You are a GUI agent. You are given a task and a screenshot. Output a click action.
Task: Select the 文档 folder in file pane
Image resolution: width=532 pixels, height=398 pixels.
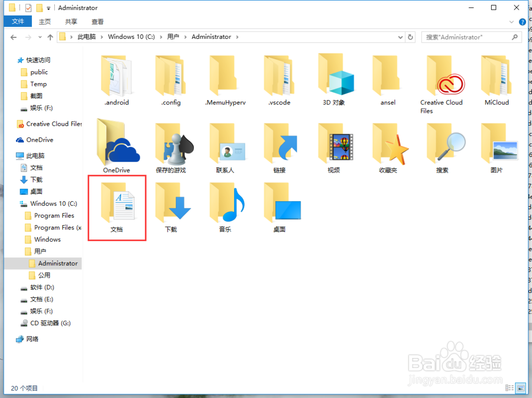[117, 208]
